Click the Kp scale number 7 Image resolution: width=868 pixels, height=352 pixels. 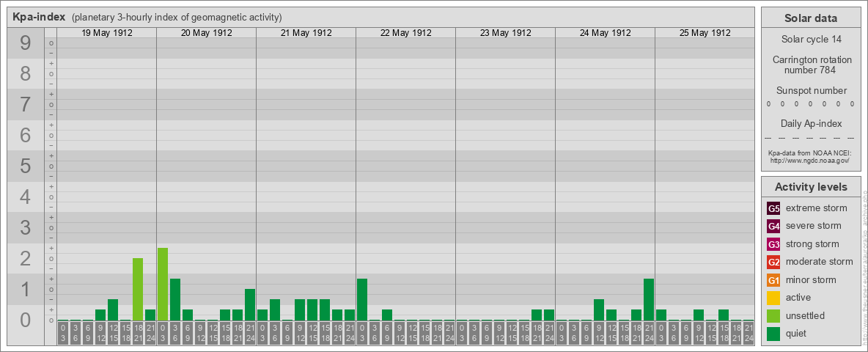(x=26, y=104)
